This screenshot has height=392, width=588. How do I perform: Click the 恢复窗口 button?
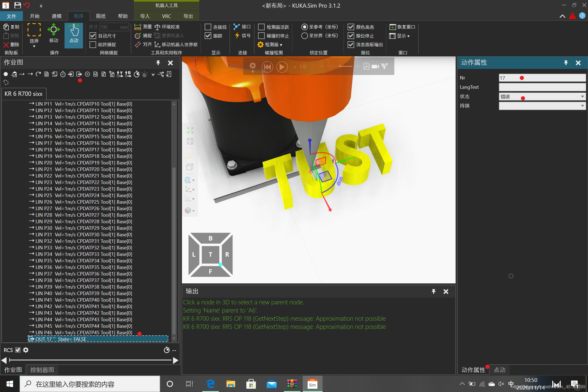coord(402,27)
